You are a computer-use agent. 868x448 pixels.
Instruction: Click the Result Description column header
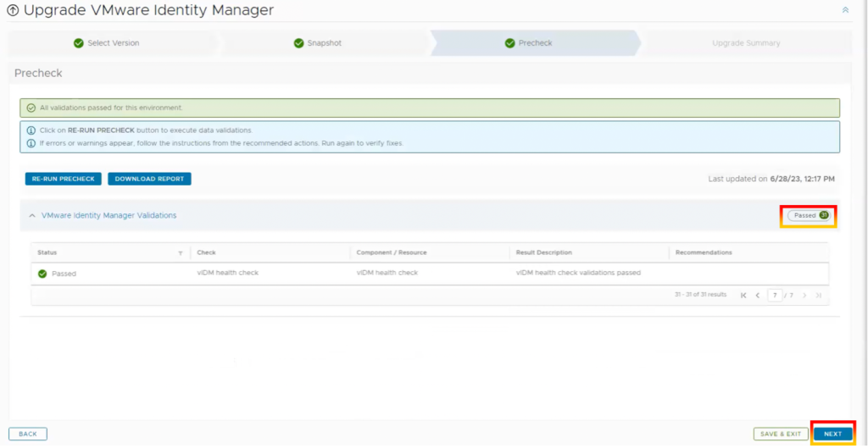click(543, 252)
